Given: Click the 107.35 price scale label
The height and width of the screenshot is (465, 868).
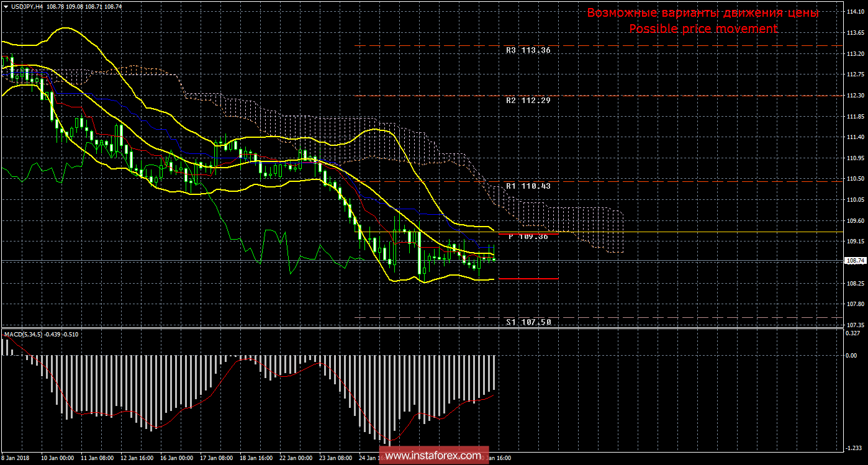Looking at the screenshot, I should (x=855, y=325).
